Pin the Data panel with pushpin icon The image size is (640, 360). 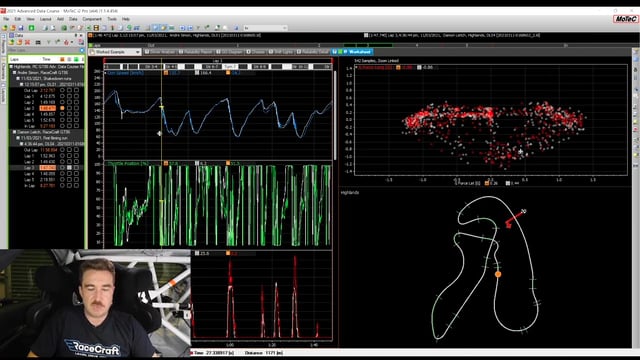coord(76,36)
